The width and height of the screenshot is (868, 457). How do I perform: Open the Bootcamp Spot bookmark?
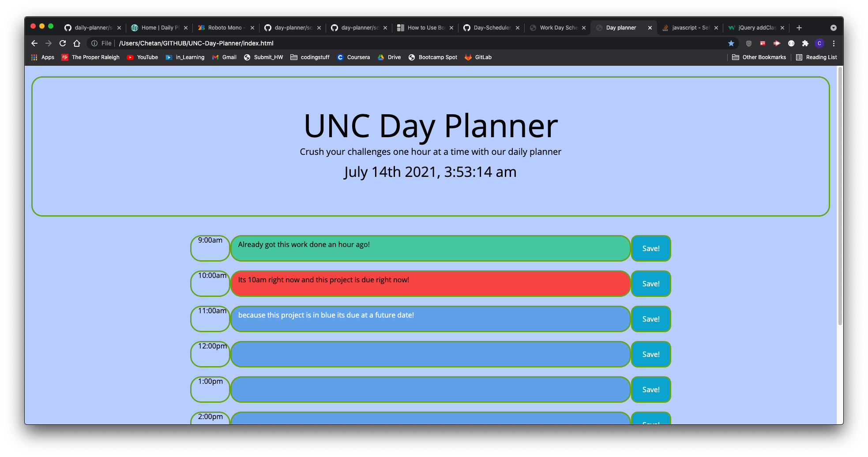coord(432,57)
